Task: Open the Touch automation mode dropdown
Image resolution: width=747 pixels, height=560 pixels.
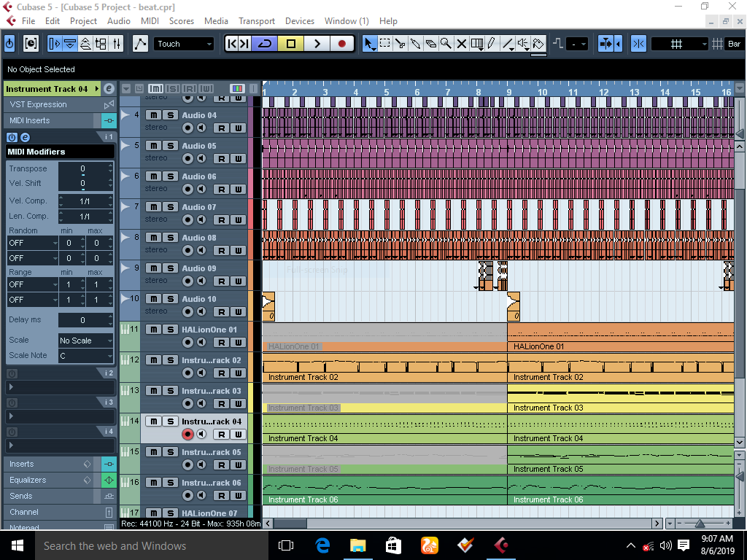Action: (x=184, y=44)
